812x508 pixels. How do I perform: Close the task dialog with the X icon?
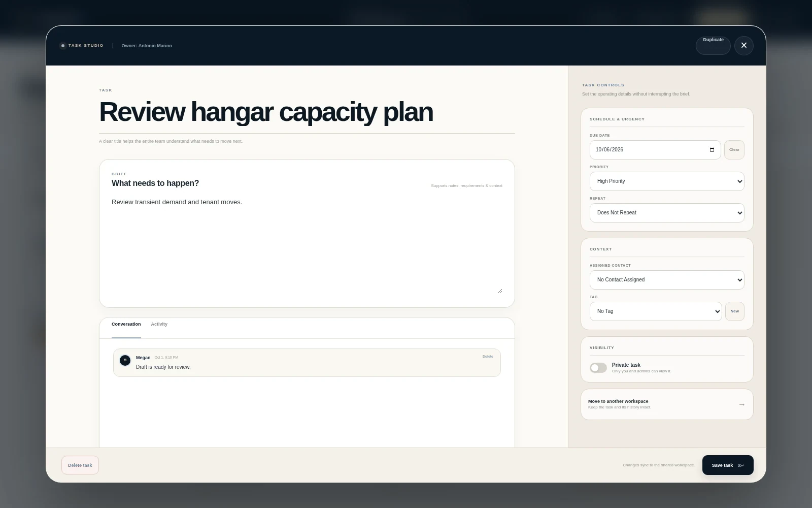click(x=743, y=46)
